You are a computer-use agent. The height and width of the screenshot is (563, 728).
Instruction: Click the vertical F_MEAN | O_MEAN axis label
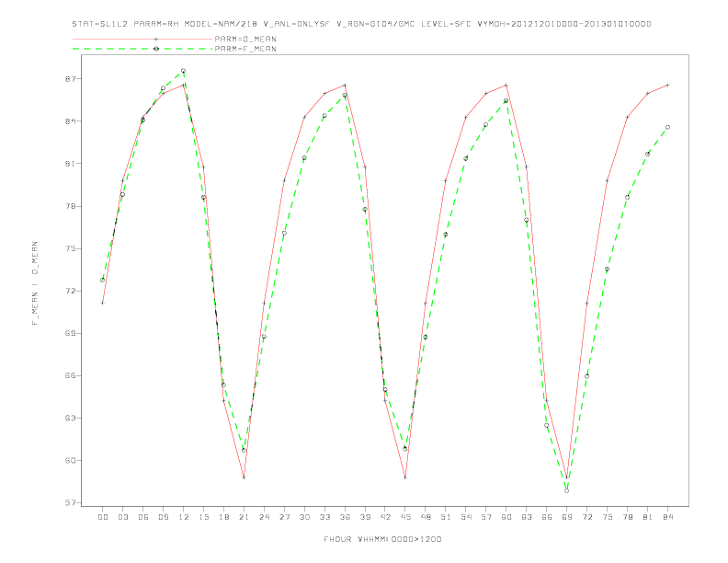click(35, 283)
